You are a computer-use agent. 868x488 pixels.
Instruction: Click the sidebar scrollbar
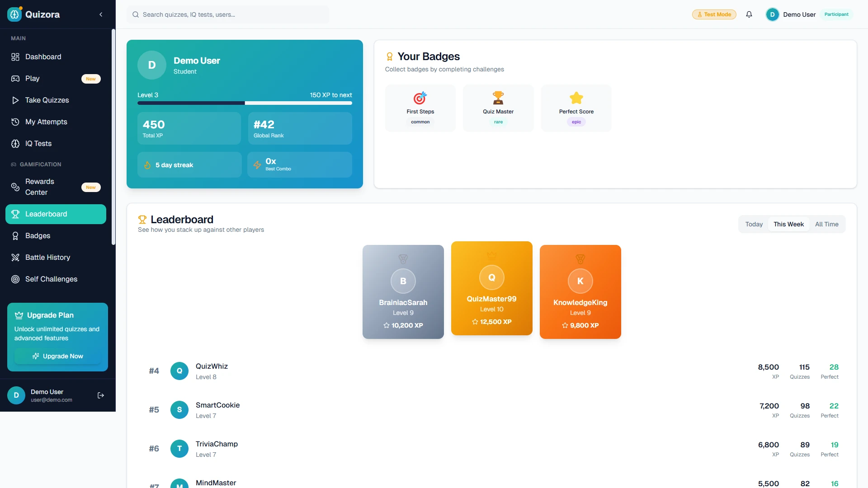[x=113, y=137]
